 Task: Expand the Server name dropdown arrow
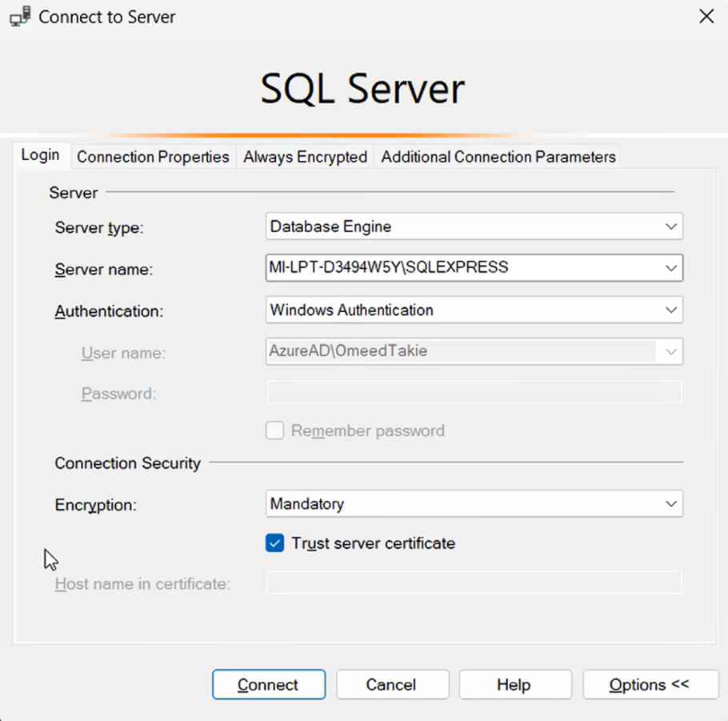click(670, 268)
